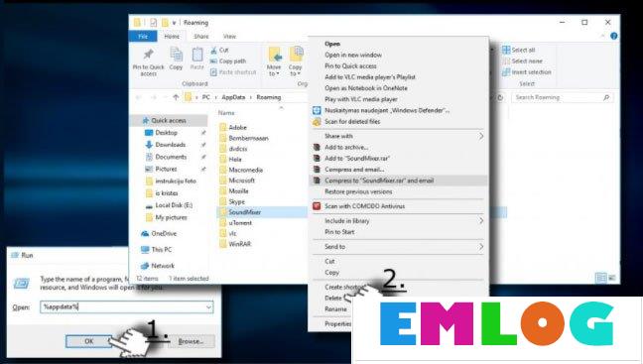The height and width of the screenshot is (364, 643).
Task: Select the Adobe folder
Action: pos(237,128)
